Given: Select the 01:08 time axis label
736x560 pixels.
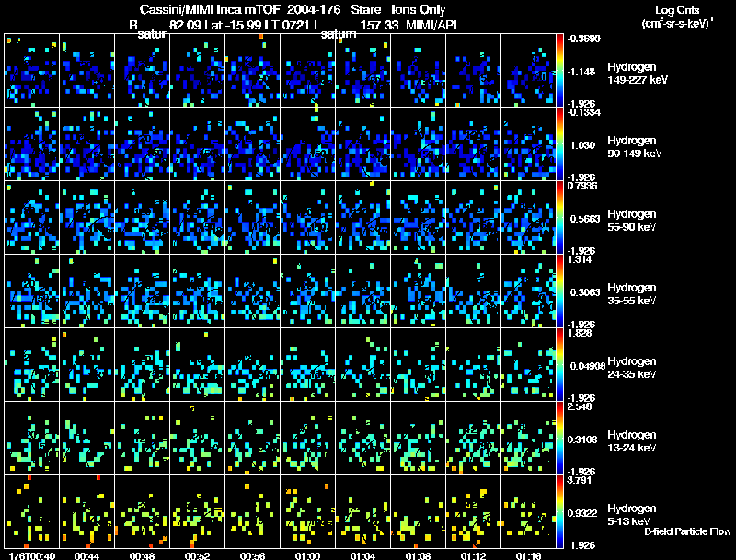Looking at the screenshot, I should [419, 555].
